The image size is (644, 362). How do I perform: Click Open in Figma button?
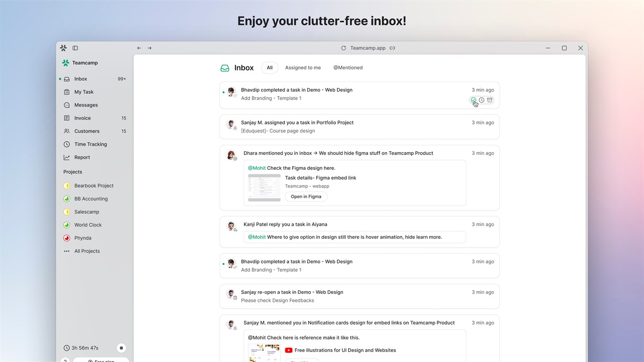tap(306, 196)
